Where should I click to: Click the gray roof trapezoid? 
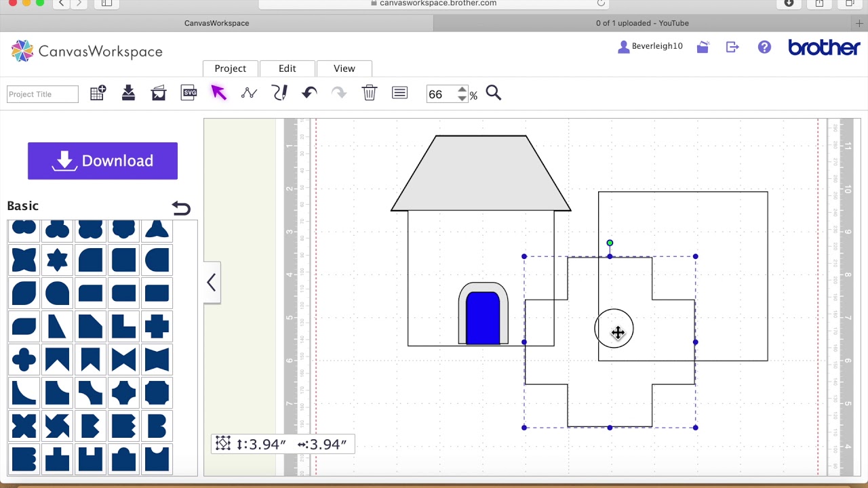(x=481, y=173)
